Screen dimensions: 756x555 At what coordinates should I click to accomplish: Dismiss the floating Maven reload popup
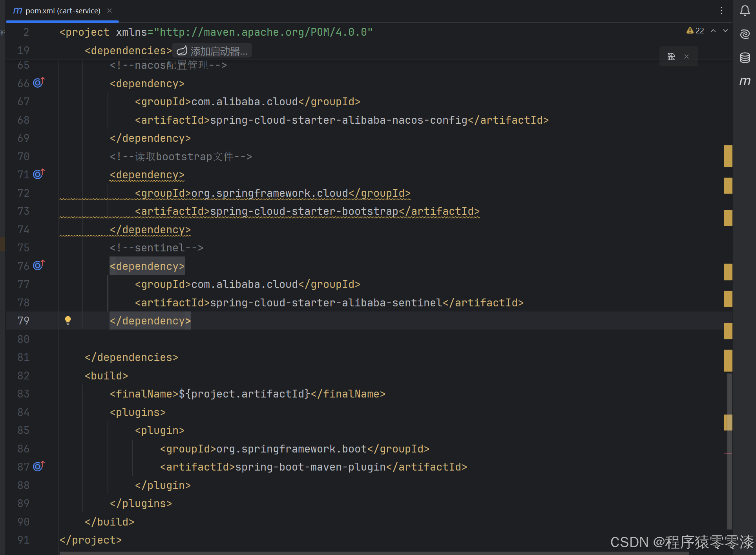click(x=687, y=57)
